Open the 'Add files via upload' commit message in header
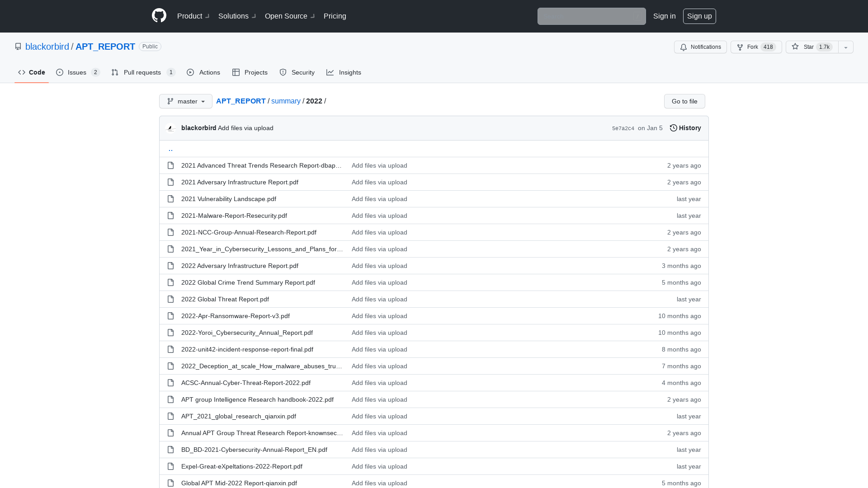The height and width of the screenshot is (488, 868). click(245, 128)
